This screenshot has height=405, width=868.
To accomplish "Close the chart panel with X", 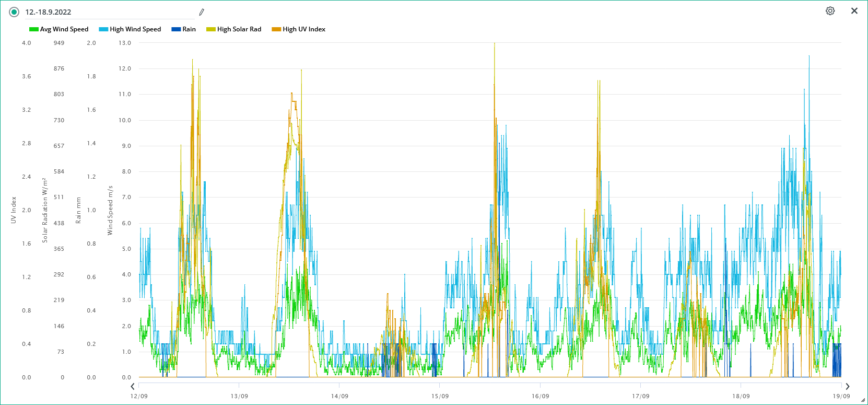I will tap(854, 11).
